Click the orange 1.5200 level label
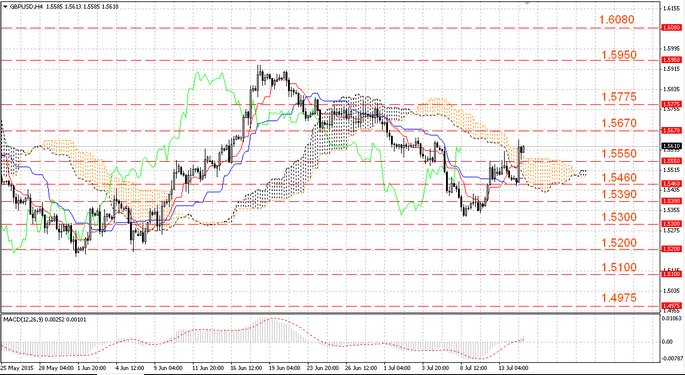The image size is (685, 375). tap(619, 243)
